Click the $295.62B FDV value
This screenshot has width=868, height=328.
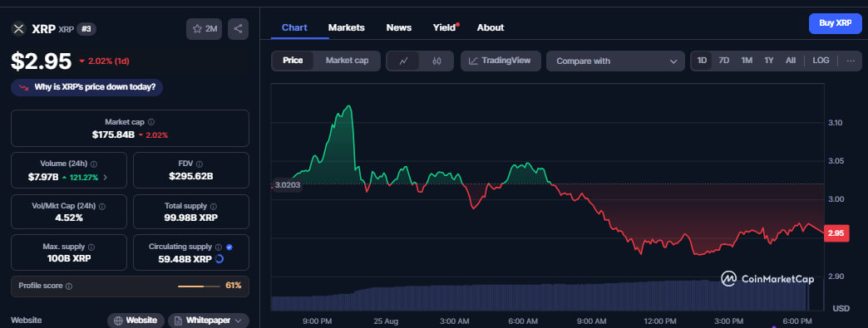pos(191,177)
